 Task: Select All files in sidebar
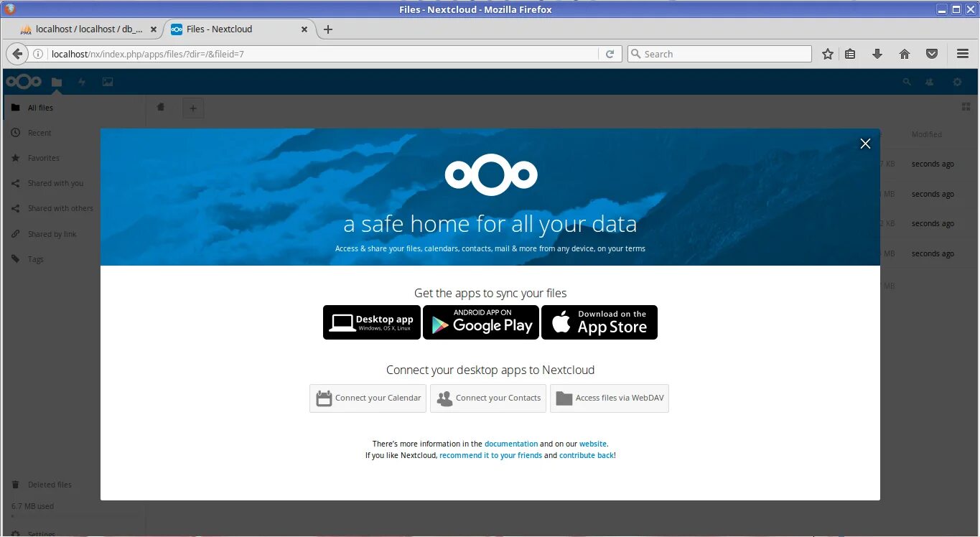(73, 108)
